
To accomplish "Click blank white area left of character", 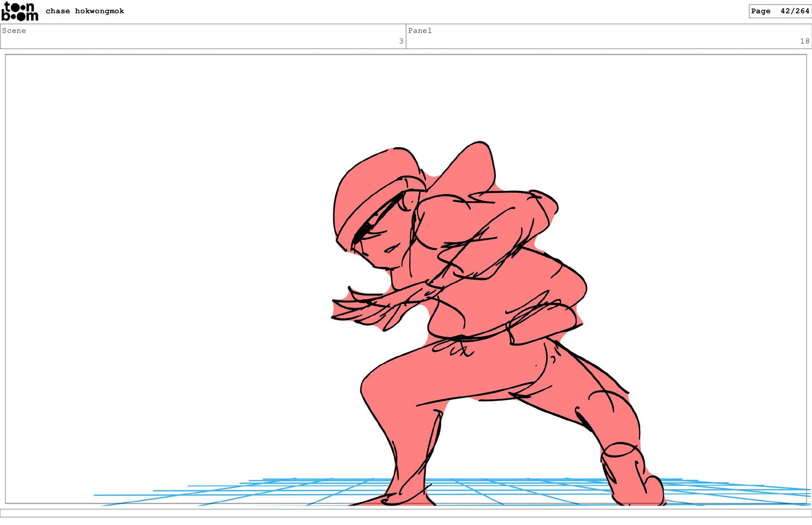I will (169, 254).
